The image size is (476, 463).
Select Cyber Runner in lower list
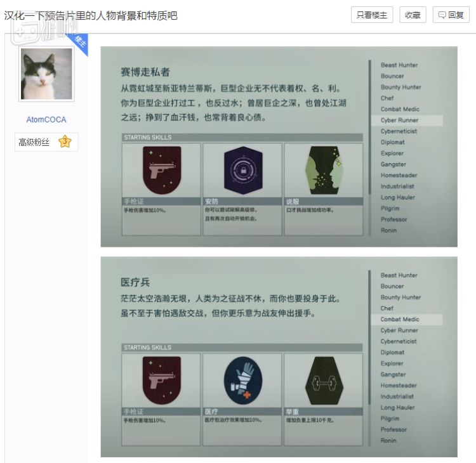tap(399, 330)
